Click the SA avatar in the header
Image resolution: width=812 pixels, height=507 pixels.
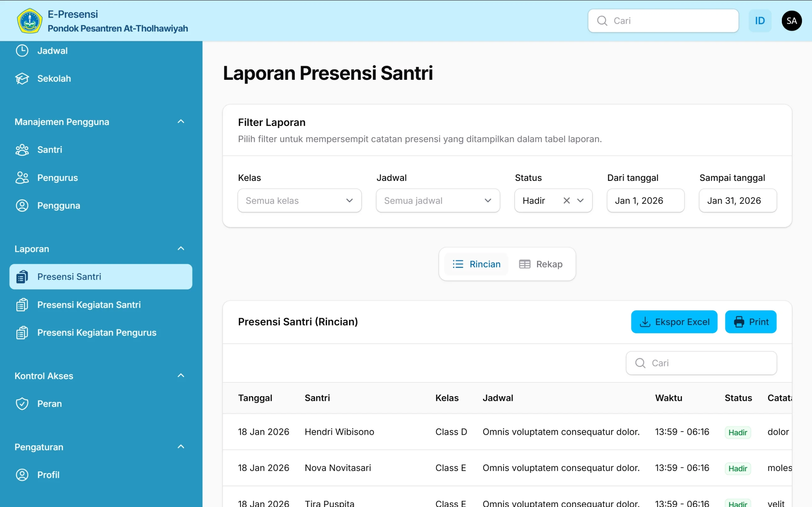click(x=792, y=20)
